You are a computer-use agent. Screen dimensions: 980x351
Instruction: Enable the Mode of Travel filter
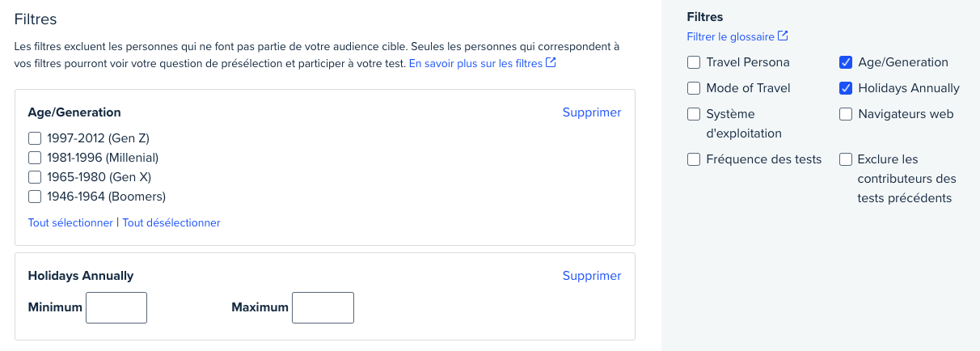pyautogui.click(x=694, y=88)
